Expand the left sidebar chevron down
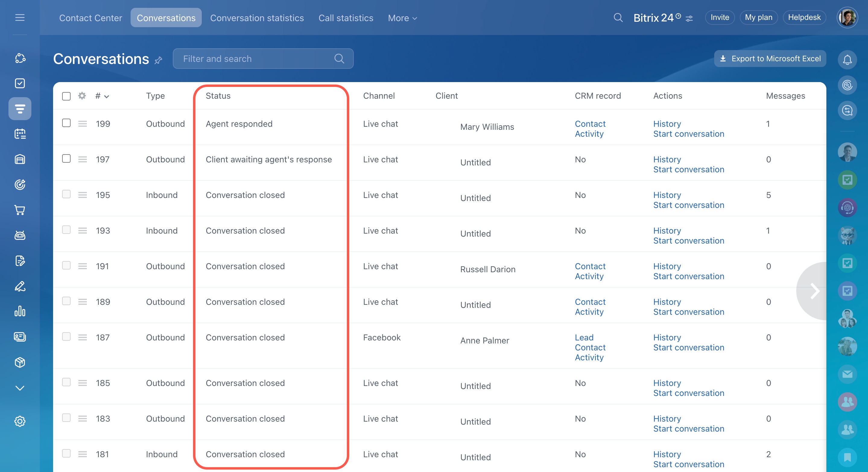 [20, 388]
